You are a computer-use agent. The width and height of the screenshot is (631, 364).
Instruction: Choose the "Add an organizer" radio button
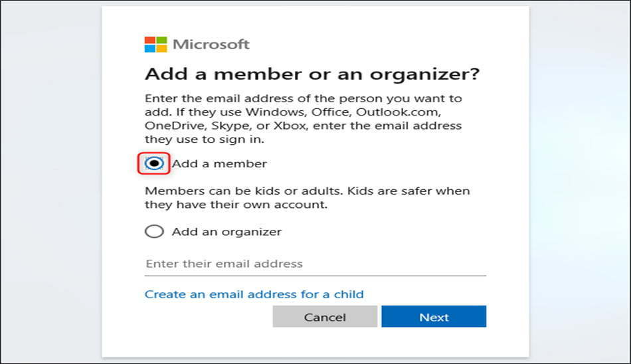coord(154,232)
